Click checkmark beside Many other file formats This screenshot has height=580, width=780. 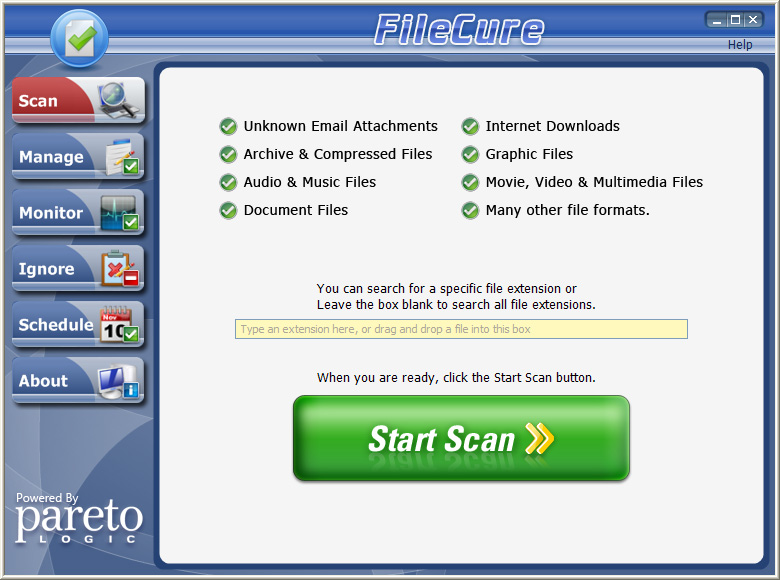point(470,210)
